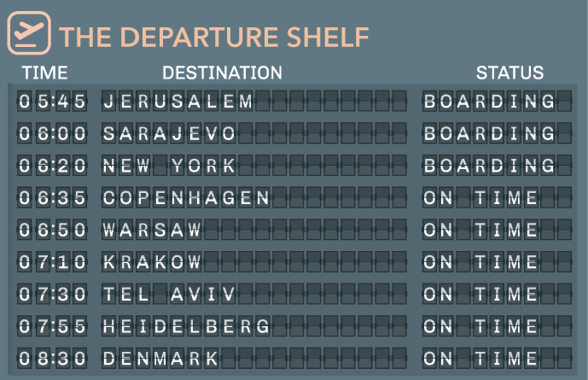Select the STATUS column header

pyautogui.click(x=510, y=73)
